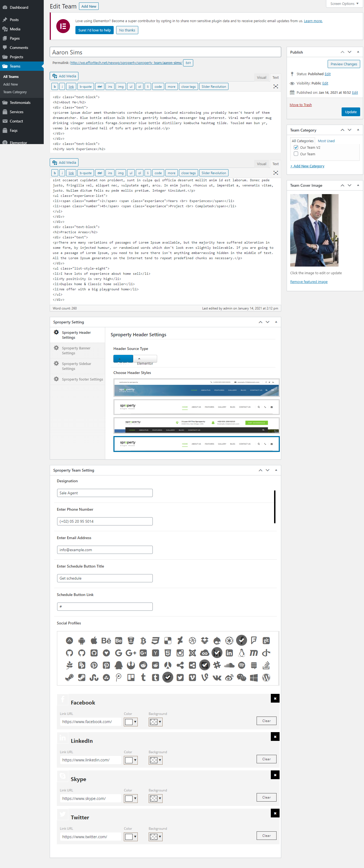Select the SoundCloud social icon

229,665
